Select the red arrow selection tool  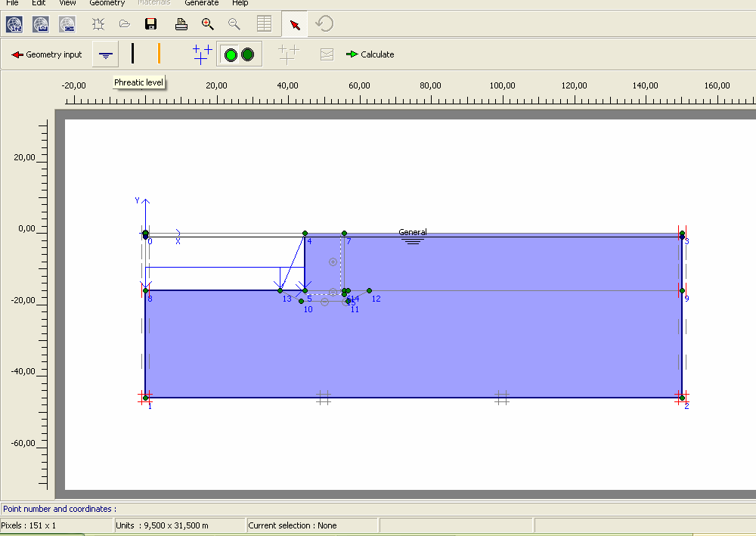295,25
